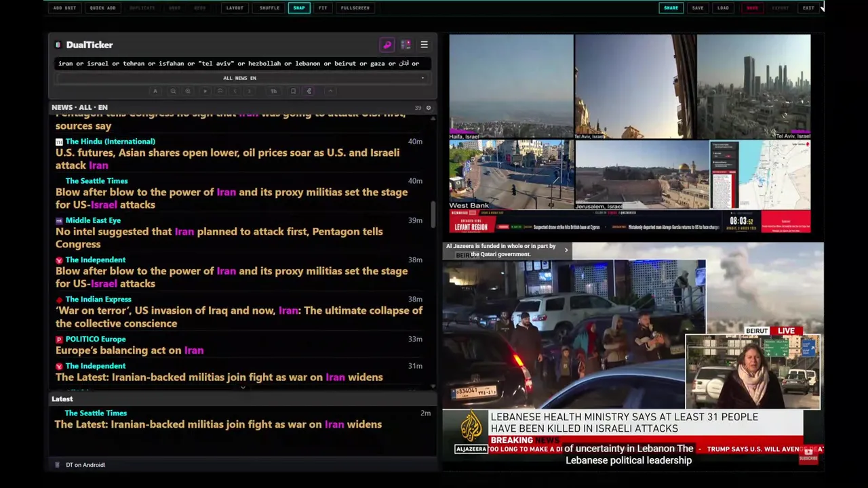This screenshot has height=488, width=868.
Task: Go to next item with right arrow
Action: 250,91
